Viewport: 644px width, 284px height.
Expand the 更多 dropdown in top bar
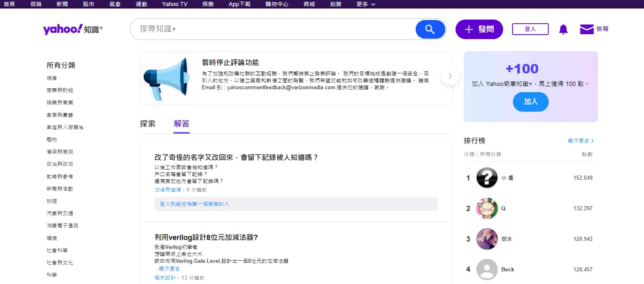tap(366, 4)
